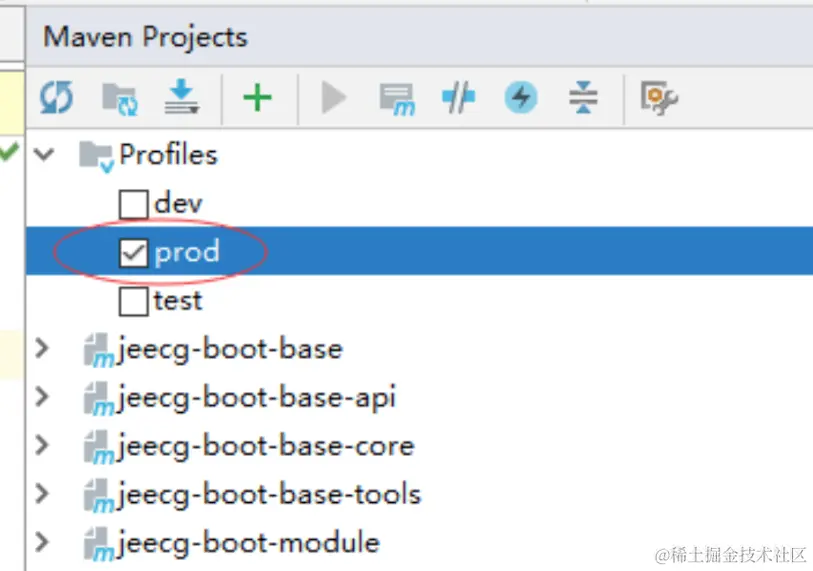Image resolution: width=813 pixels, height=571 pixels.
Task: Select the Profiles label
Action: point(168,155)
